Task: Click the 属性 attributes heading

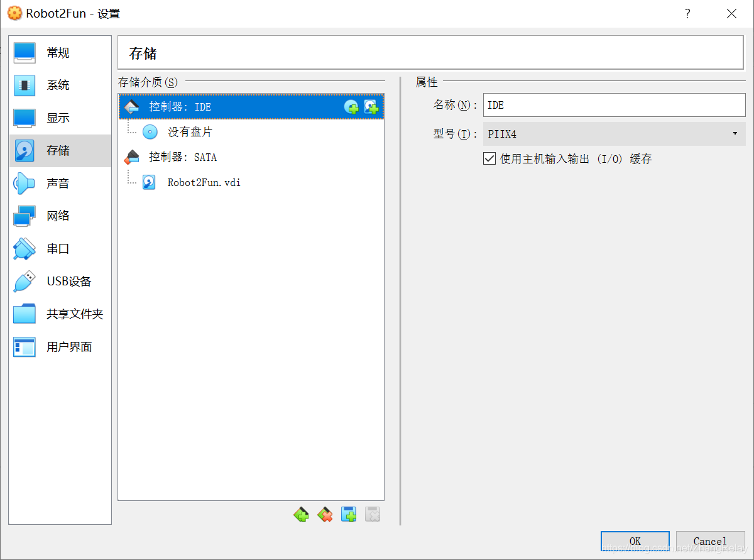Action: click(427, 82)
